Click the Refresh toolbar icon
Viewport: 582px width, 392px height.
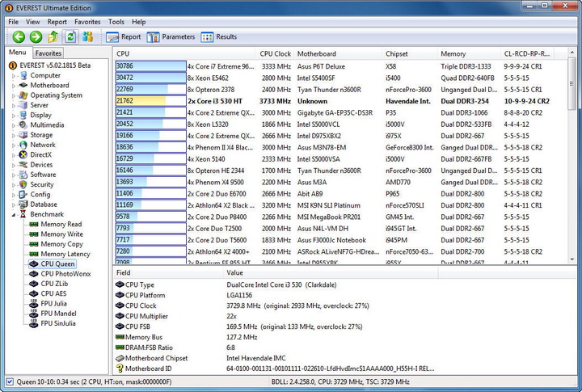[x=70, y=36]
